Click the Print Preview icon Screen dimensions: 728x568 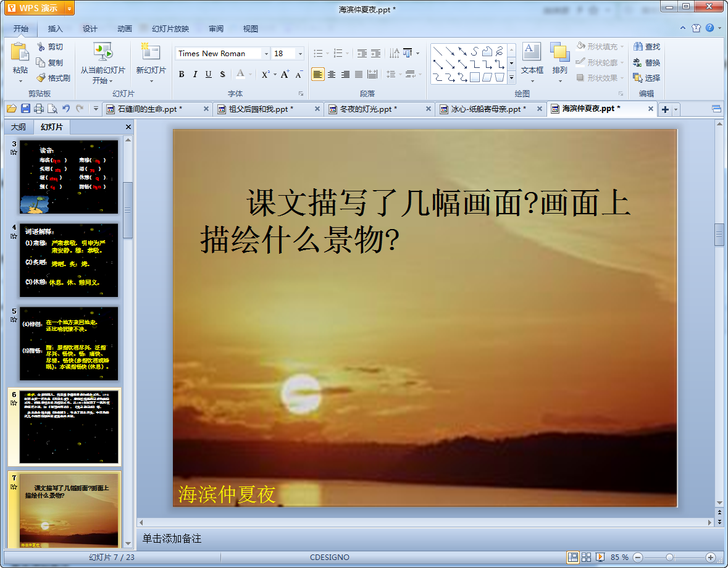52,109
